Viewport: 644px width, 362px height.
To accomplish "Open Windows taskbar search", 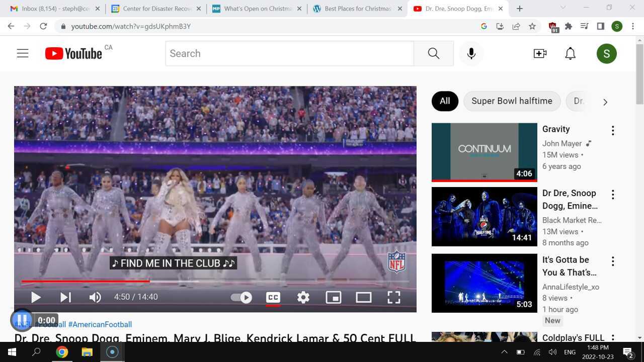I will tap(36, 352).
